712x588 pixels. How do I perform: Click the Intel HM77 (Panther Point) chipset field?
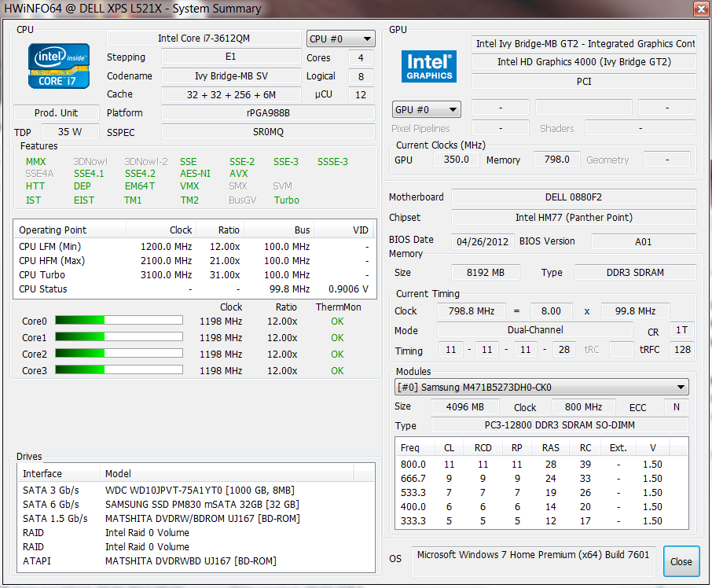(x=574, y=218)
